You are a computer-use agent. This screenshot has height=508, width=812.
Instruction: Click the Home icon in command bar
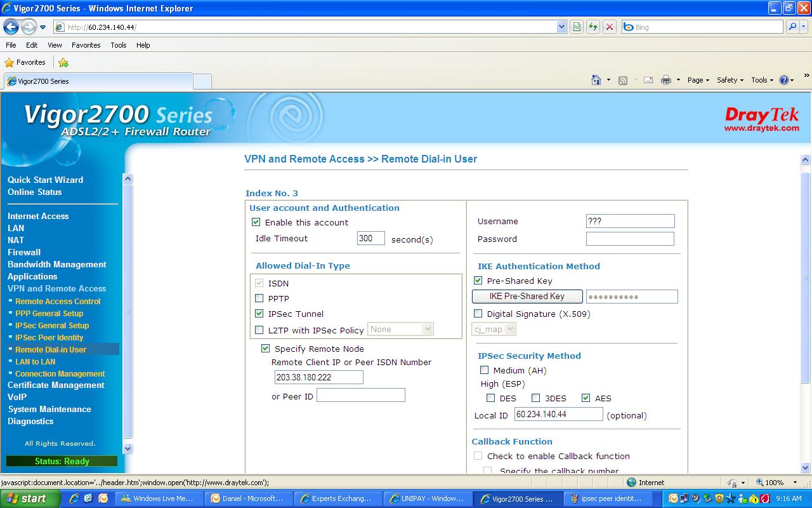pos(596,80)
